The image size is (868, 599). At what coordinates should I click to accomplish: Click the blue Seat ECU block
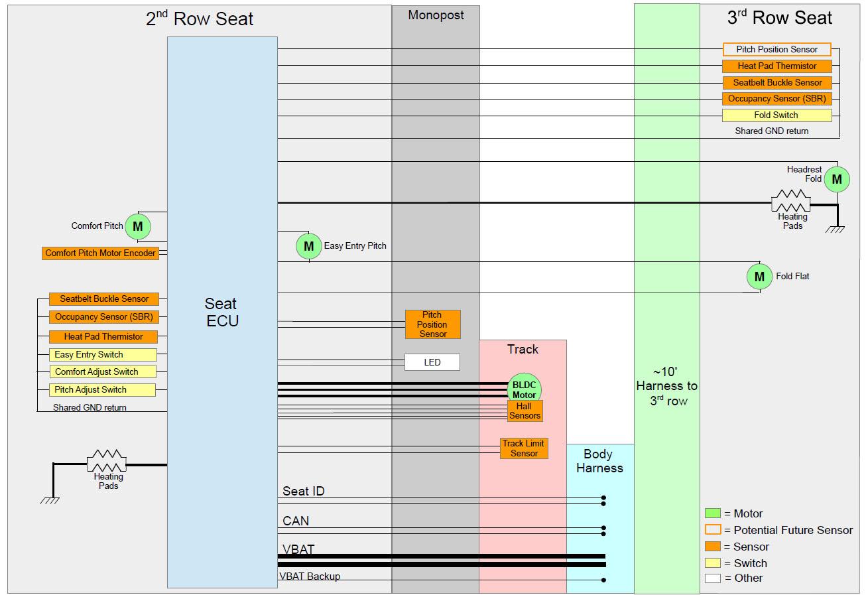click(x=221, y=312)
